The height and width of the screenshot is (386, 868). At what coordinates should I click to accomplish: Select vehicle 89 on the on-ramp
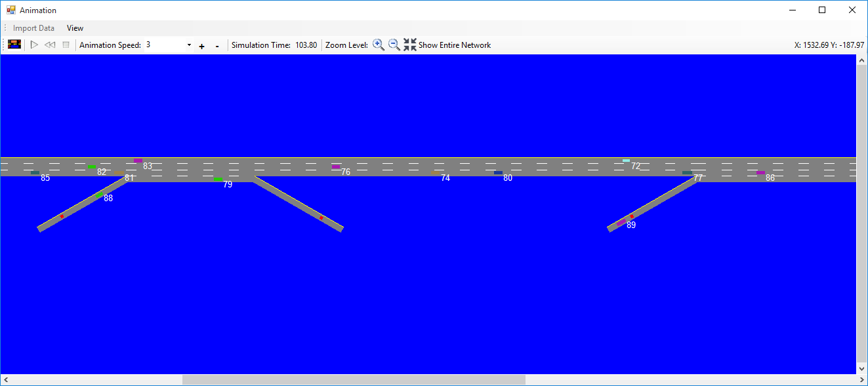click(621, 223)
